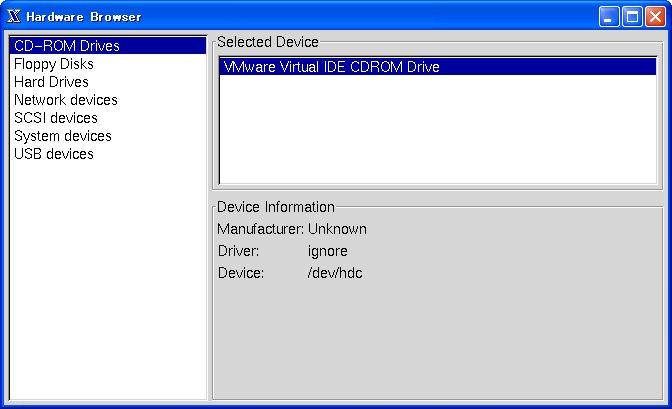Click the ignore driver value
672x409 pixels.
coord(327,251)
